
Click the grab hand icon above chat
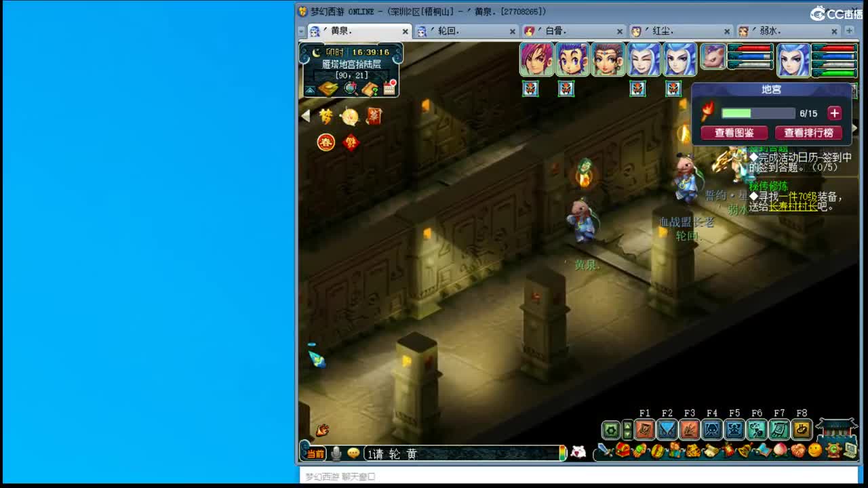(322, 430)
